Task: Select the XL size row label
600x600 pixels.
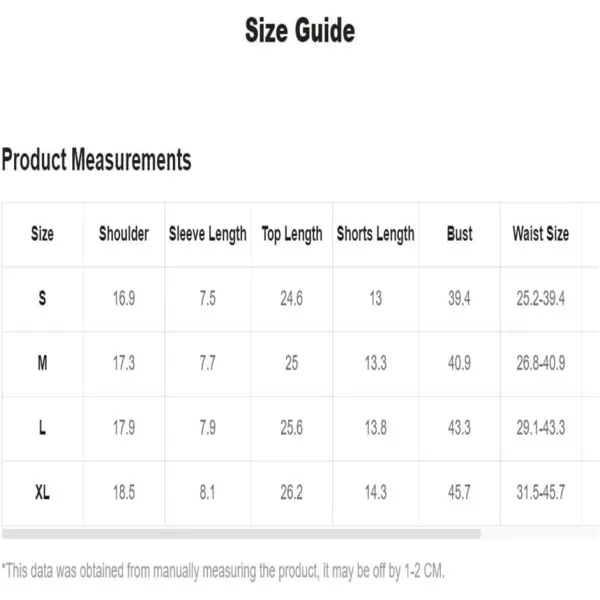Action: click(x=42, y=492)
